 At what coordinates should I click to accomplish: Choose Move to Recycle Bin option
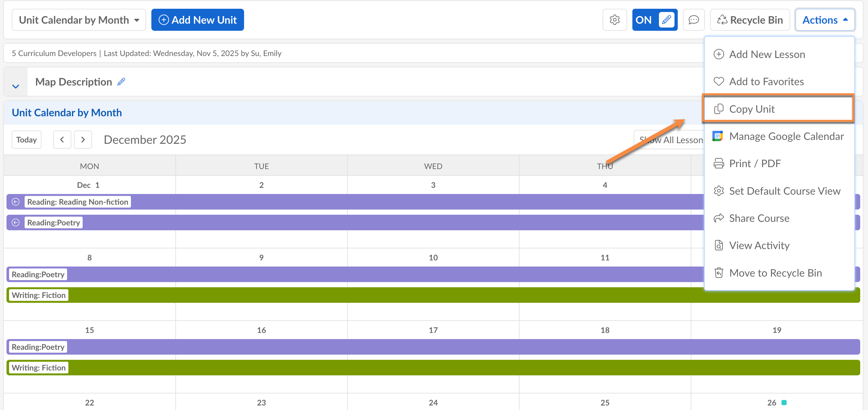[775, 273]
